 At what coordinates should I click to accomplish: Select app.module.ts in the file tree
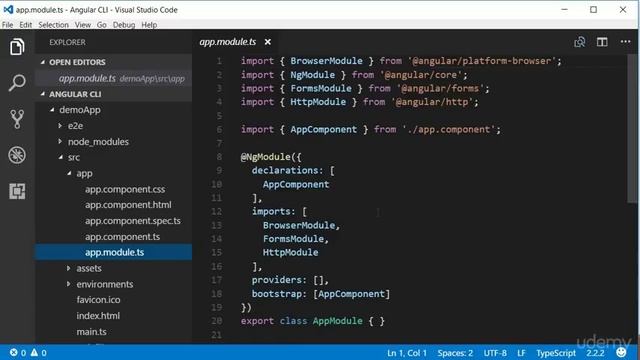pos(114,252)
